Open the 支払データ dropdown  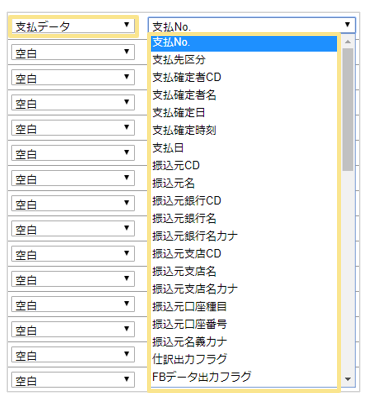coord(73,26)
